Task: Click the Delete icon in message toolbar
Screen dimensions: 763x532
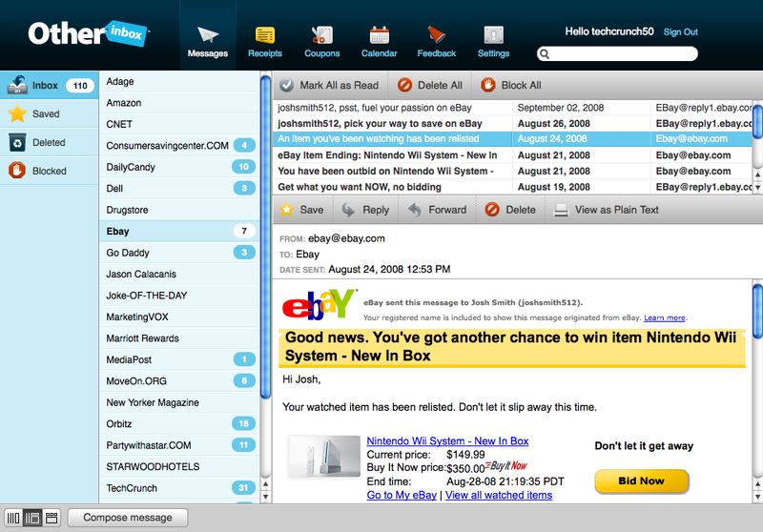Action: [x=492, y=210]
